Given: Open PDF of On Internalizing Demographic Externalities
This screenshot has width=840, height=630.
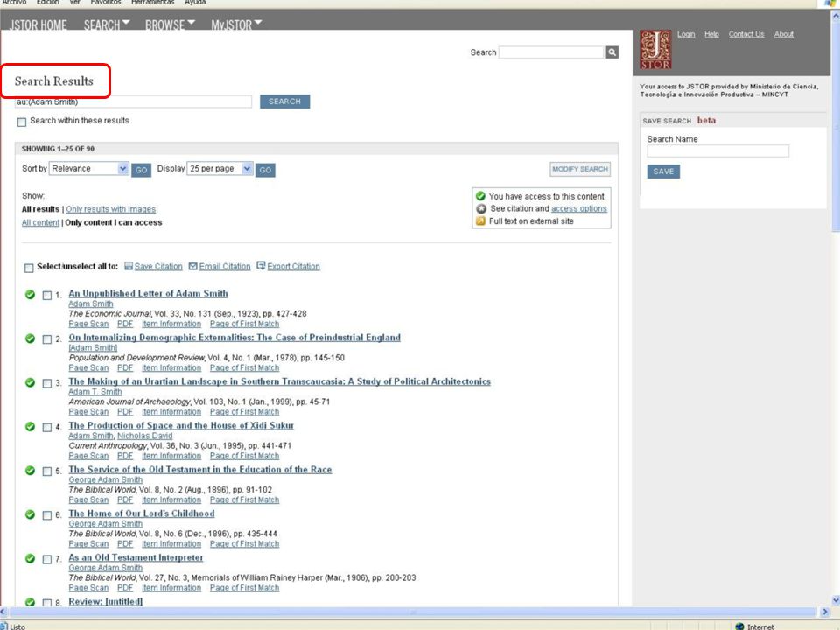Looking at the screenshot, I should click(x=125, y=368).
